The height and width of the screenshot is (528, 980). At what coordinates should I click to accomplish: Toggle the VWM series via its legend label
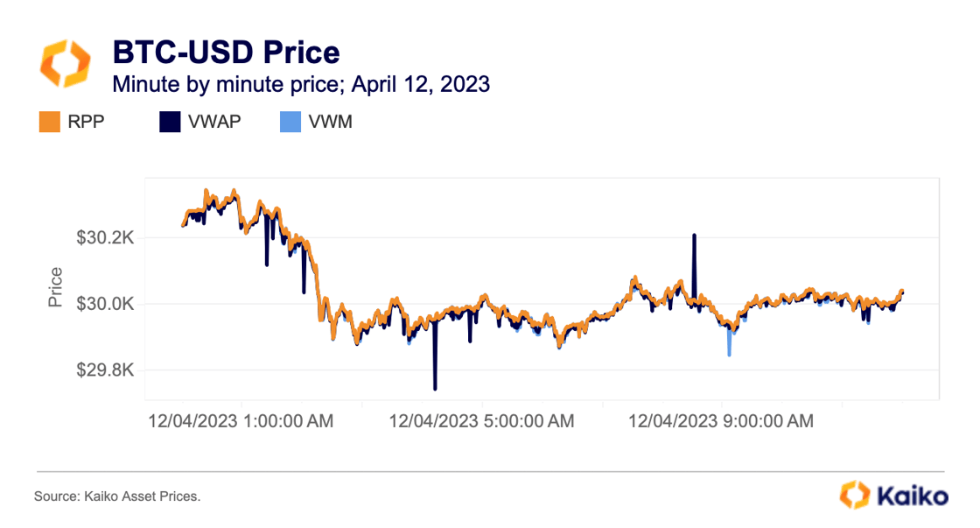pyautogui.click(x=331, y=122)
